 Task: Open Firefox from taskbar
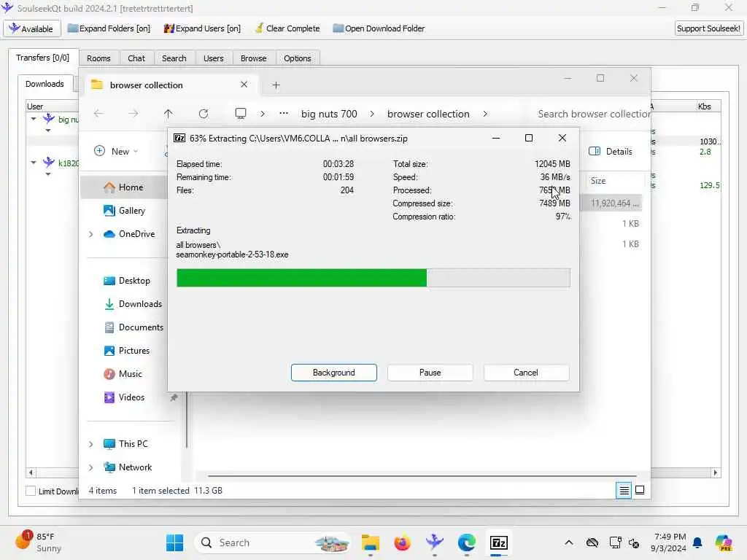click(403, 542)
